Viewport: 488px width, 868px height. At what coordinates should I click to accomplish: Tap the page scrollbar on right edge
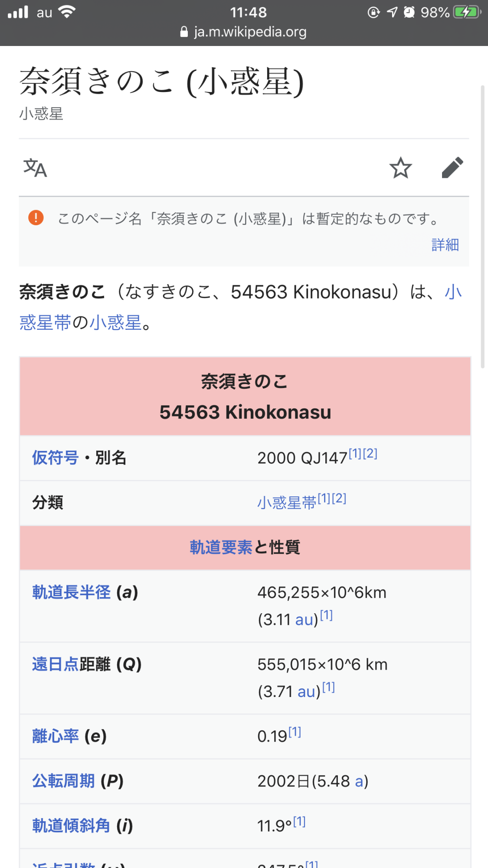click(x=482, y=227)
